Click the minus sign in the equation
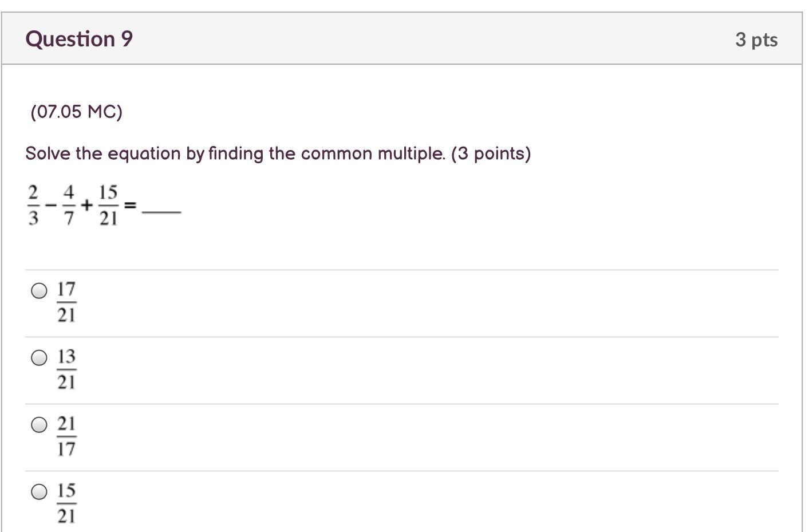Screen dimensions: 809x532 [51, 204]
